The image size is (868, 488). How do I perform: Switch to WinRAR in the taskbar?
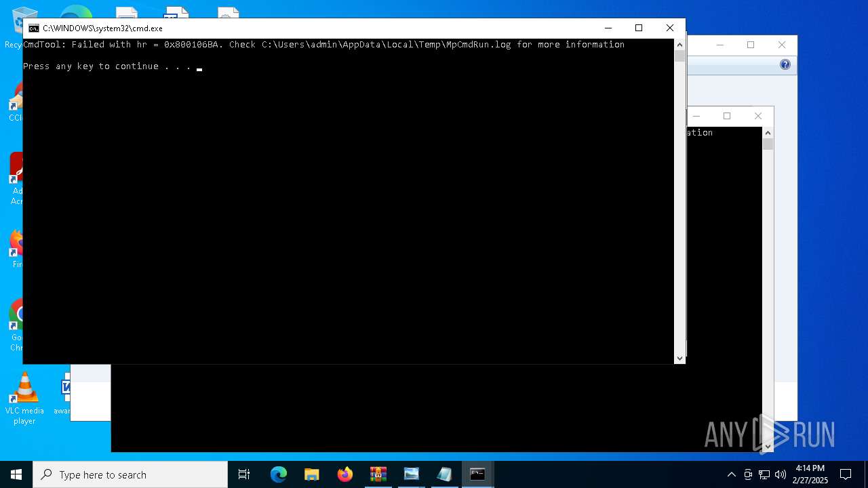[x=378, y=474]
